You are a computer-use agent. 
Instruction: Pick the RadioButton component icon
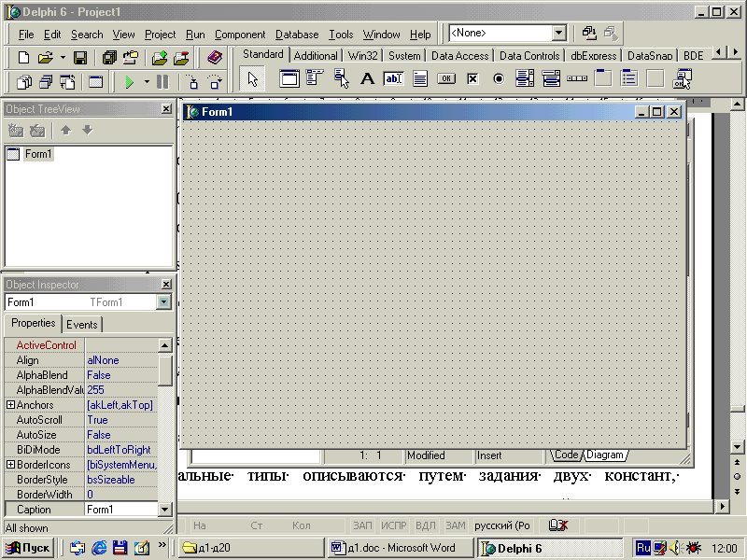499,78
